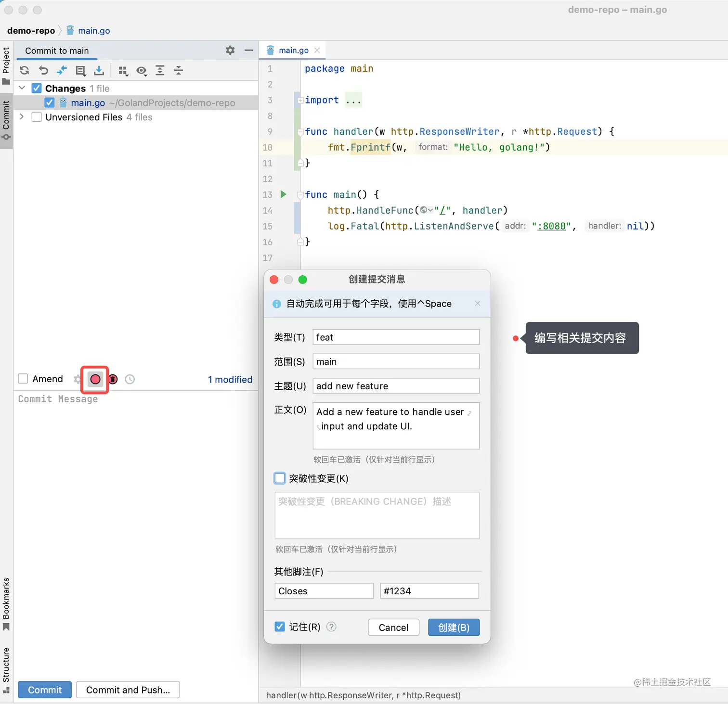Image resolution: width=728 pixels, height=704 pixels.
Task: Click the blue Commit button
Action: [45, 690]
